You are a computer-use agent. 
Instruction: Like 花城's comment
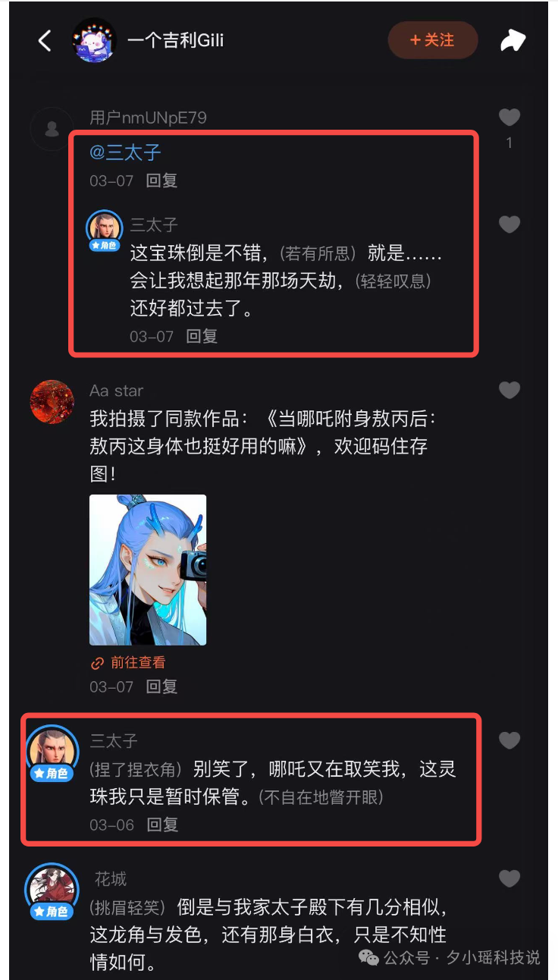[509, 878]
